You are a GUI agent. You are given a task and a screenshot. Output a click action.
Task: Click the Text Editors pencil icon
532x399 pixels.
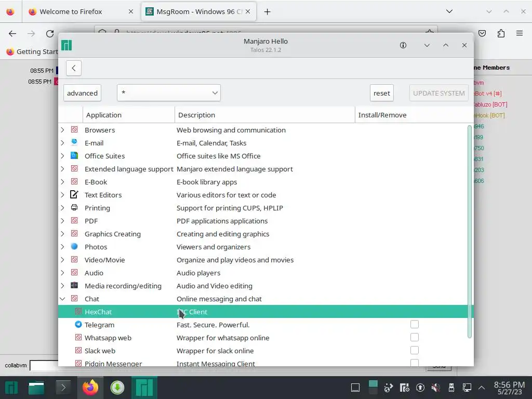(74, 194)
